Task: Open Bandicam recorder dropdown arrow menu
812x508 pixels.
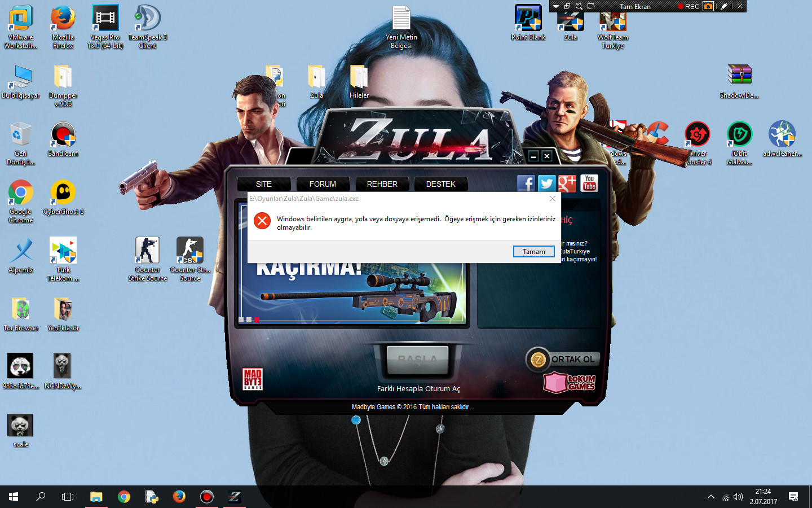Action: click(556, 7)
